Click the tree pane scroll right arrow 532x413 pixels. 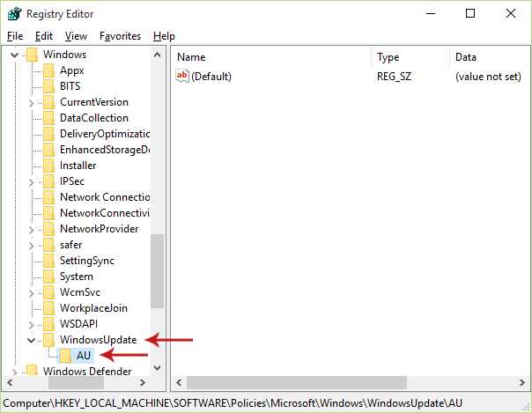(x=143, y=382)
